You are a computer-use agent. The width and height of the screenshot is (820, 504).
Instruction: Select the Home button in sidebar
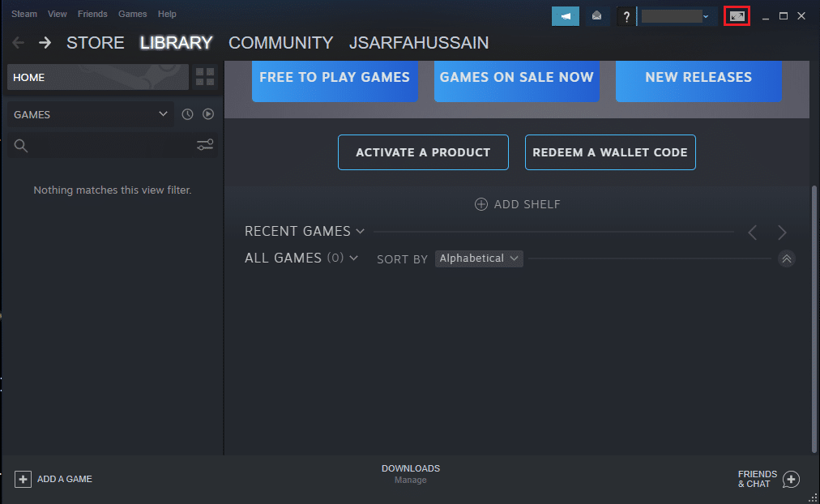point(98,77)
